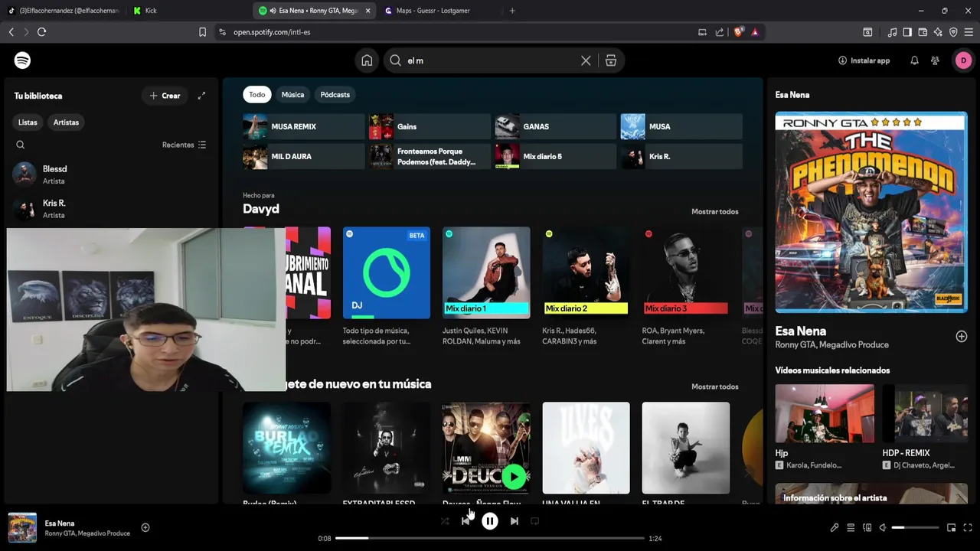Mute with the speaker icon
The width and height of the screenshot is (980, 551).
pyautogui.click(x=883, y=527)
